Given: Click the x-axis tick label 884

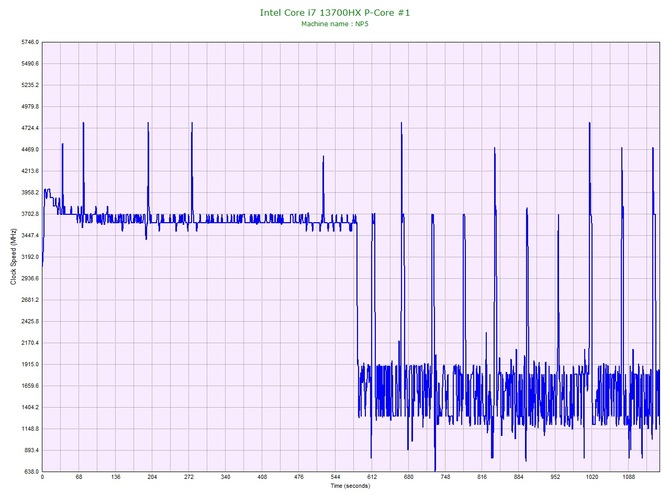Looking at the screenshot, I should click(519, 477).
